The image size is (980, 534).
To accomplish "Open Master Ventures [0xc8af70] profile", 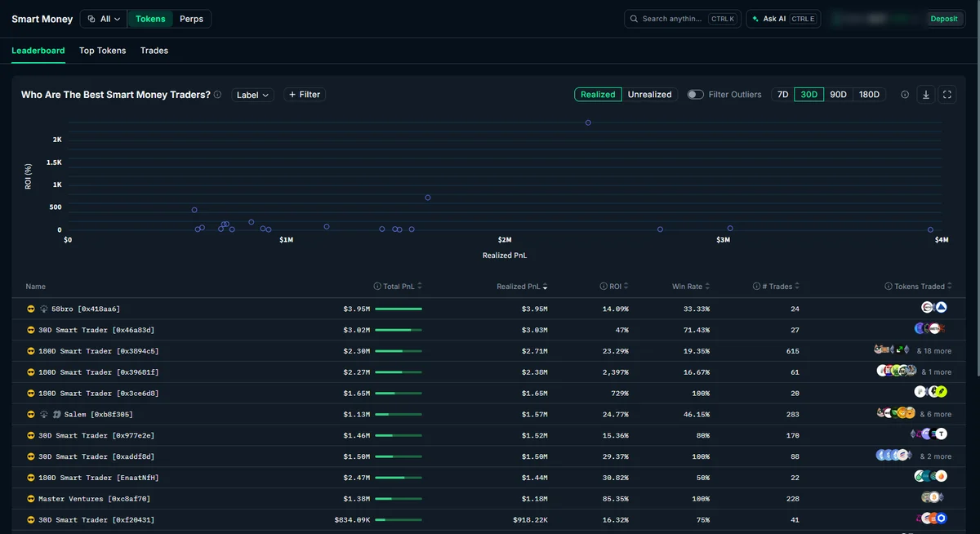I will coord(95,499).
